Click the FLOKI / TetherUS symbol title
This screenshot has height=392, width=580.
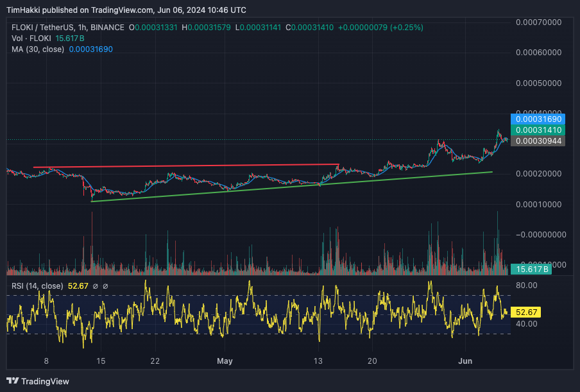point(42,28)
